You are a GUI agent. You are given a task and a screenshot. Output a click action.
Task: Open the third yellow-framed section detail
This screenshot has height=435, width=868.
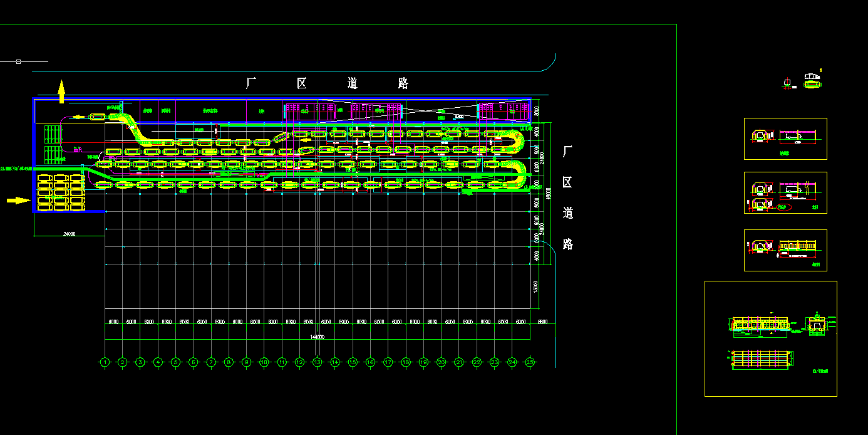(x=785, y=250)
